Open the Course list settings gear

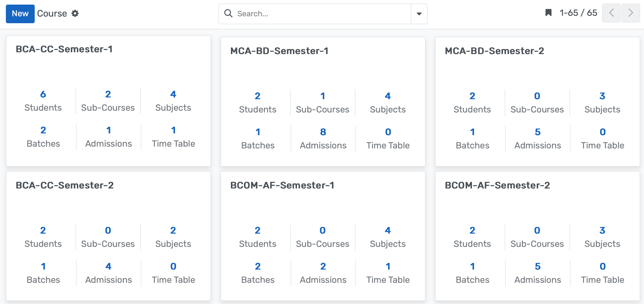pyautogui.click(x=75, y=14)
